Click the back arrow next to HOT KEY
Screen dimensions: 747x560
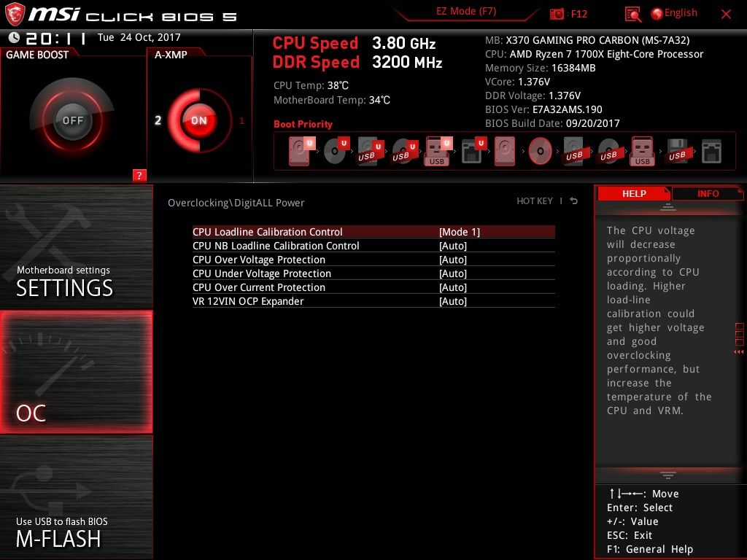pyautogui.click(x=574, y=201)
